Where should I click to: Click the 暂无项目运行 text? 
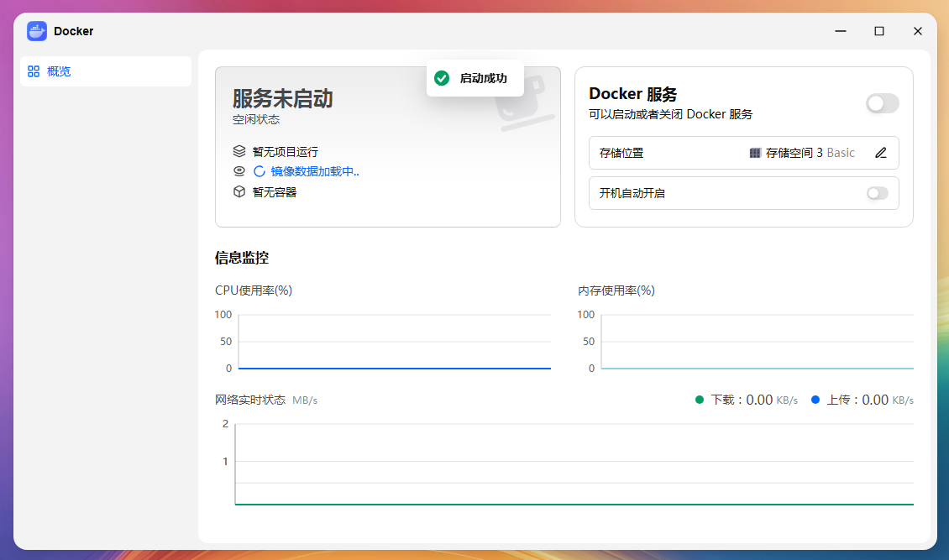(x=285, y=152)
